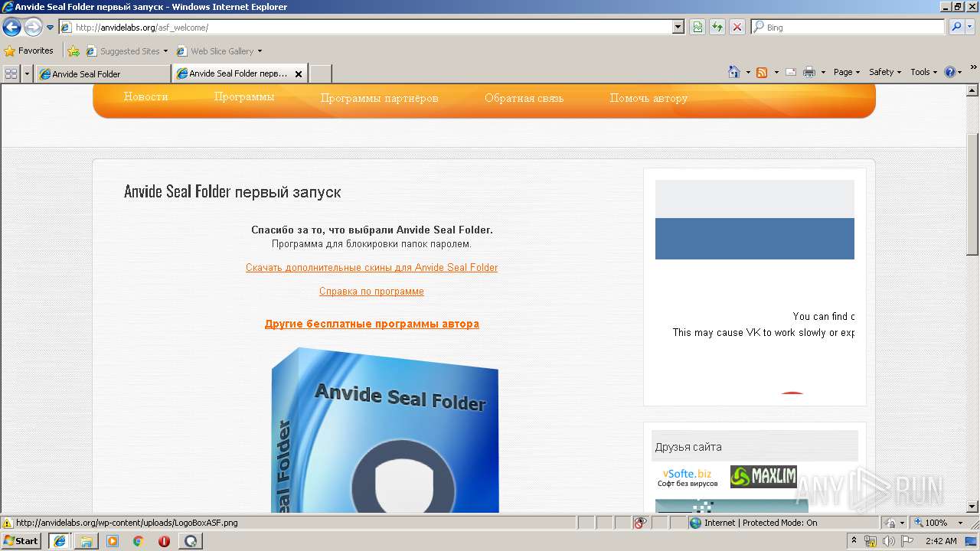Open the Web Slice Gallery
The image size is (980, 551).
[x=219, y=51]
